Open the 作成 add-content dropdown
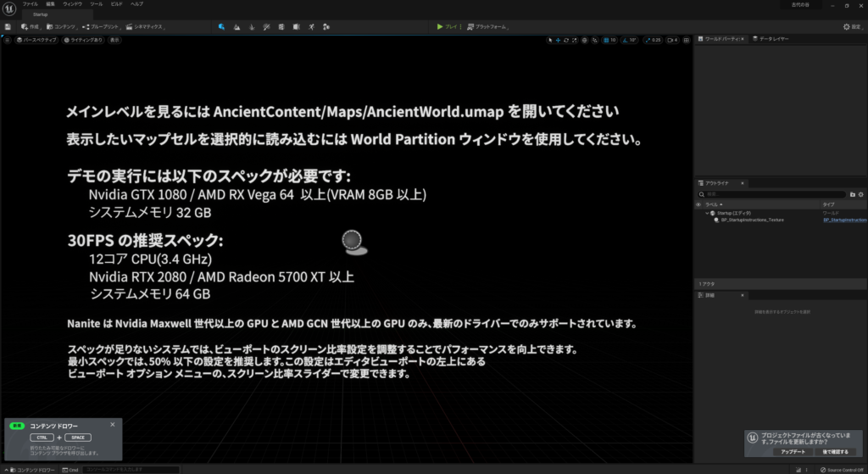This screenshot has width=868, height=474. point(31,26)
